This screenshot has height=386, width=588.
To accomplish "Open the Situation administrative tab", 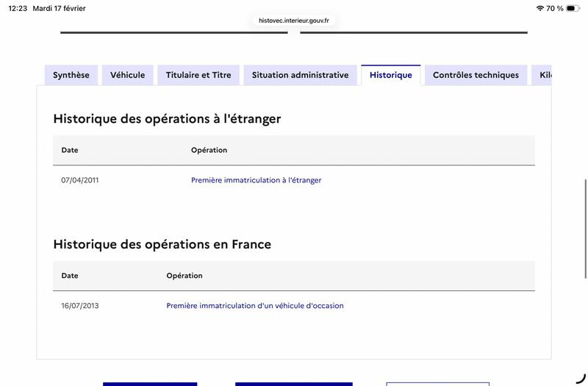I will click(300, 75).
